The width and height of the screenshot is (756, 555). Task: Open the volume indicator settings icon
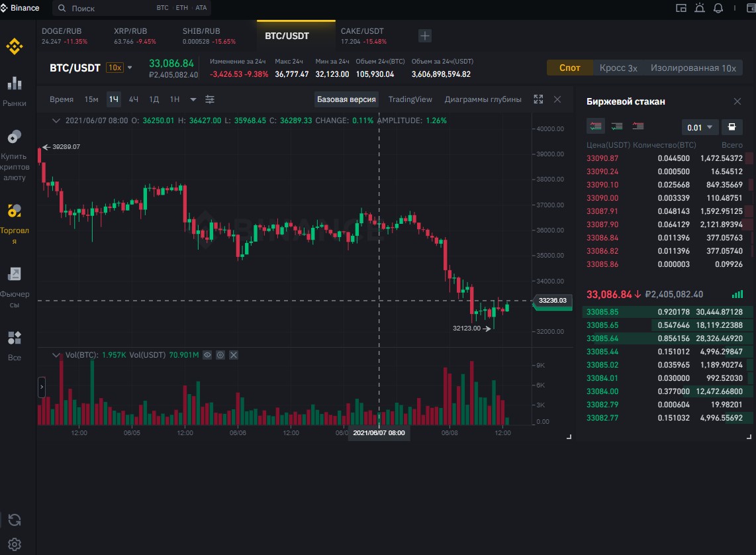coord(220,355)
